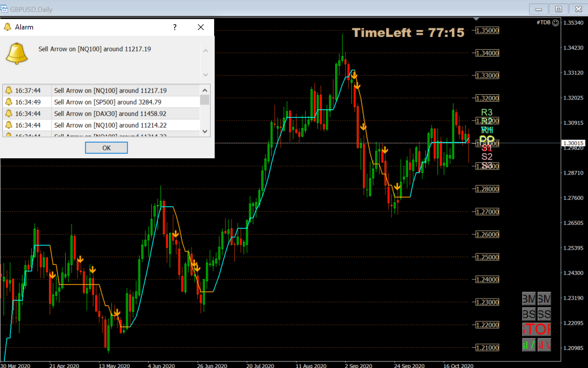The image size is (588, 368).
Task: Click the 1.23000 price level label
Action: [x=488, y=302]
